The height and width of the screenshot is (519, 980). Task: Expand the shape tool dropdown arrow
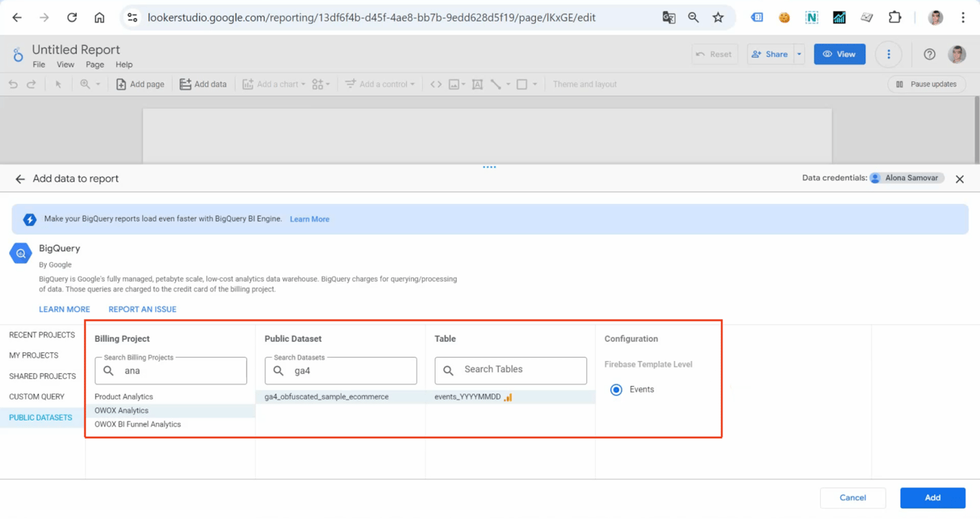pyautogui.click(x=534, y=84)
